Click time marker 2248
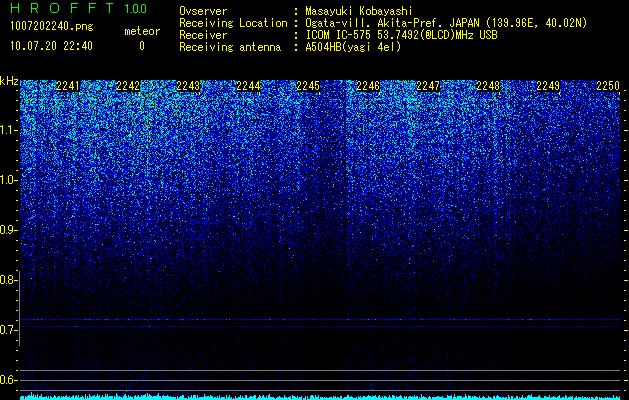This screenshot has width=629, height=400. click(488, 86)
